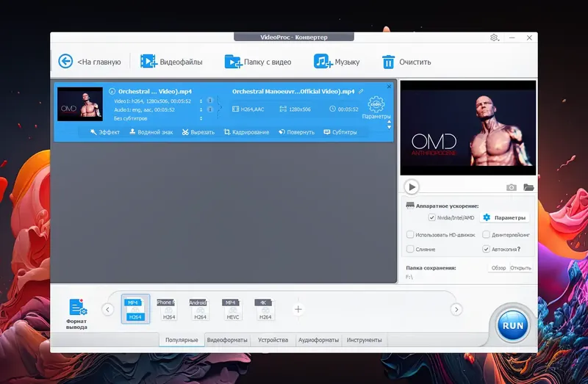Viewport: 588px width, 384px height.
Task: Open hardware acceleration Параметры button
Action: pos(504,217)
